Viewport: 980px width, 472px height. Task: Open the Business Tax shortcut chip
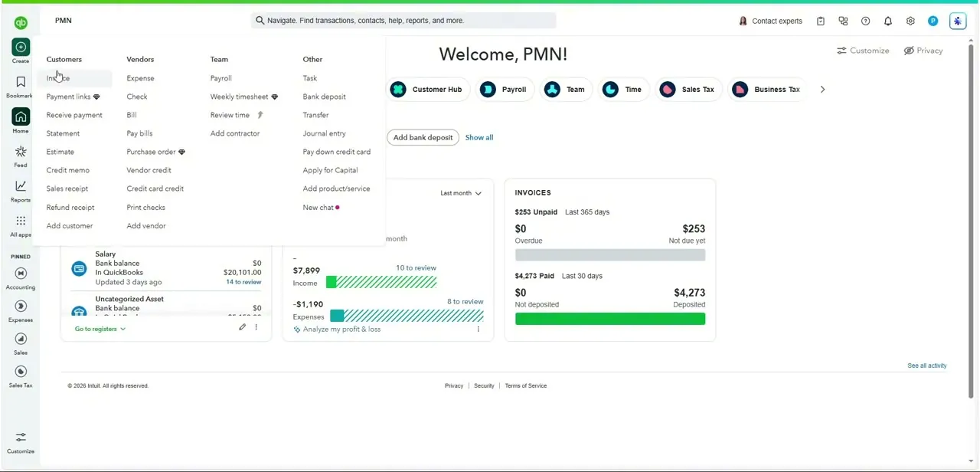pyautogui.click(x=767, y=90)
